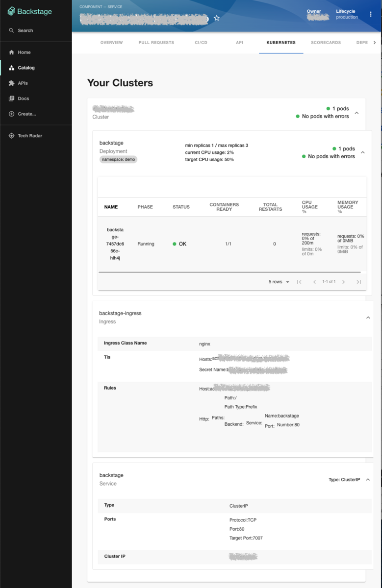This screenshot has height=588, width=382.
Task: Click the Type: ClusterIP label
Action: [x=344, y=480]
